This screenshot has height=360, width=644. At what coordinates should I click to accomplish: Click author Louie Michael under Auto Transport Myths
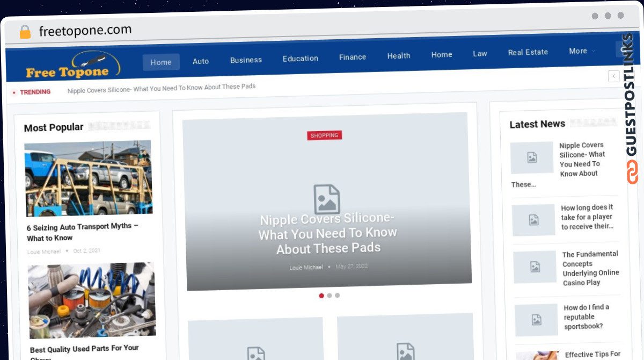tap(44, 251)
